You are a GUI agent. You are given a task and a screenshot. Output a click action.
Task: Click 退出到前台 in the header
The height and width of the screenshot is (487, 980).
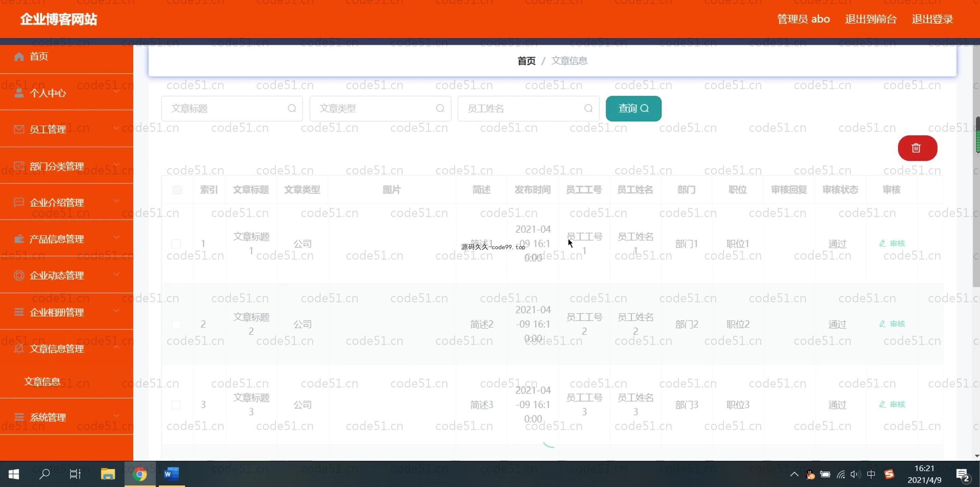pyautogui.click(x=871, y=19)
